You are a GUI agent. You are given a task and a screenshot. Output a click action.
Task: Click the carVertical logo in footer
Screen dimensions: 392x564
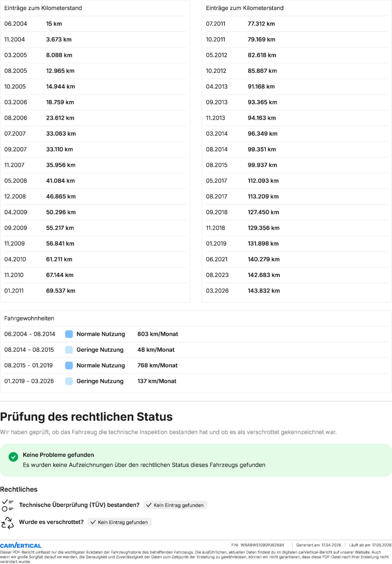(x=21, y=546)
